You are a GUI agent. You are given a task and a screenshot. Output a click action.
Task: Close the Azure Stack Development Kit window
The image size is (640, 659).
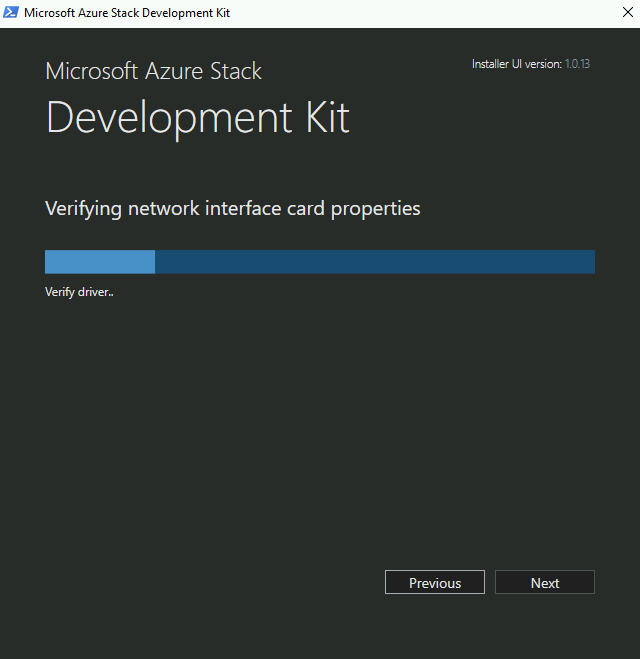pyautogui.click(x=627, y=12)
